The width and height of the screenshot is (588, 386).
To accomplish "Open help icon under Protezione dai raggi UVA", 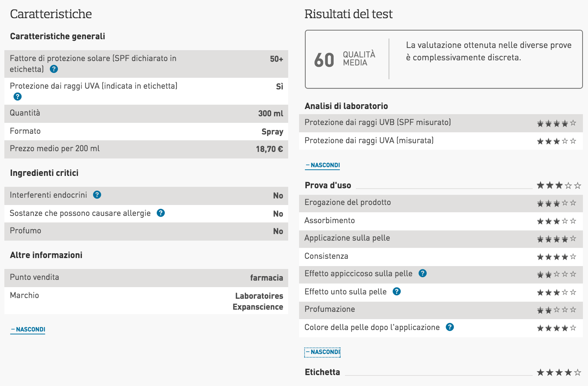I will pyautogui.click(x=17, y=97).
